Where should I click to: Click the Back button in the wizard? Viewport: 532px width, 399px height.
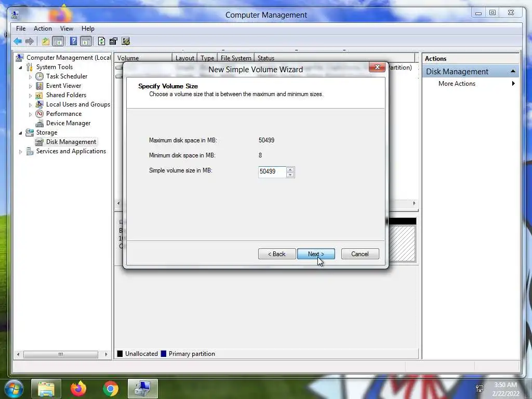coord(277,254)
